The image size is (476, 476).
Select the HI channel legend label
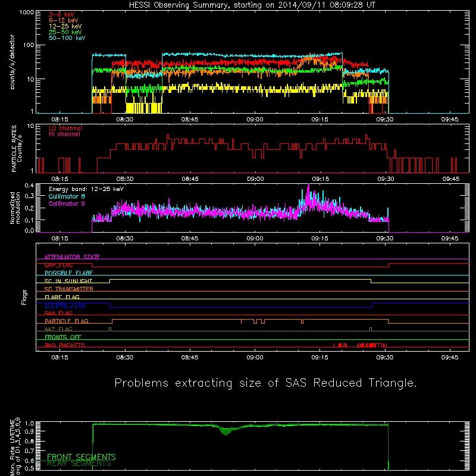click(64, 134)
